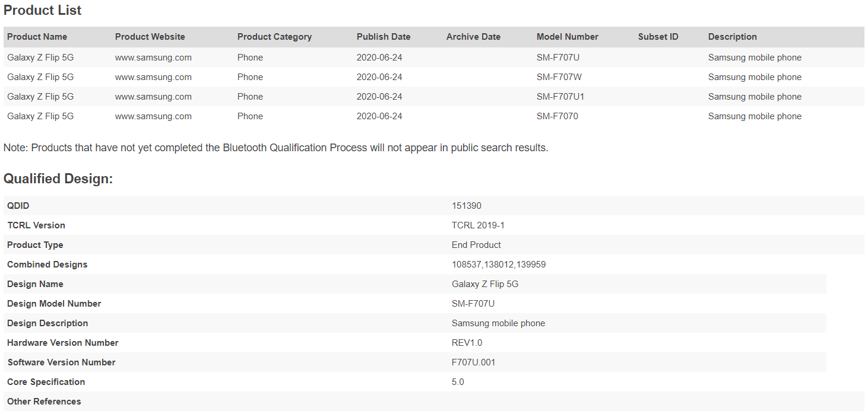
Task: Click the F707U.001 software version value
Action: coord(473,362)
